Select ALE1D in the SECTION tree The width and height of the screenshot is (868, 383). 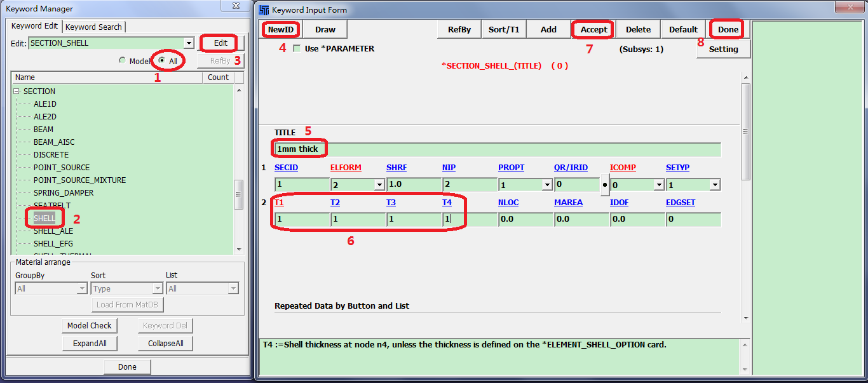click(45, 104)
